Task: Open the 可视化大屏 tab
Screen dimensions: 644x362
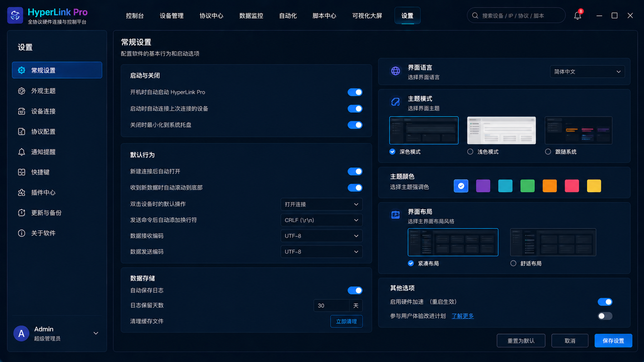Action: [367, 16]
